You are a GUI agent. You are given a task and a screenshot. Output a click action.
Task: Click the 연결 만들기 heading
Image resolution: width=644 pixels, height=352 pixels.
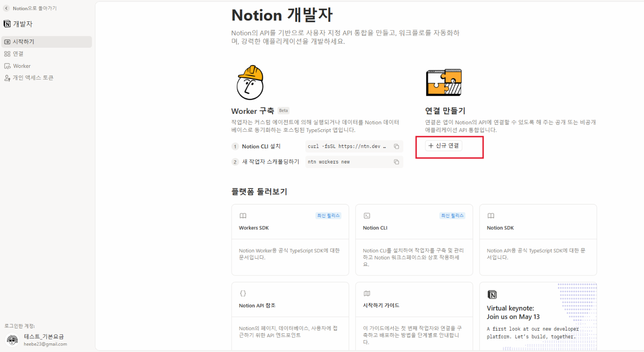tap(445, 111)
